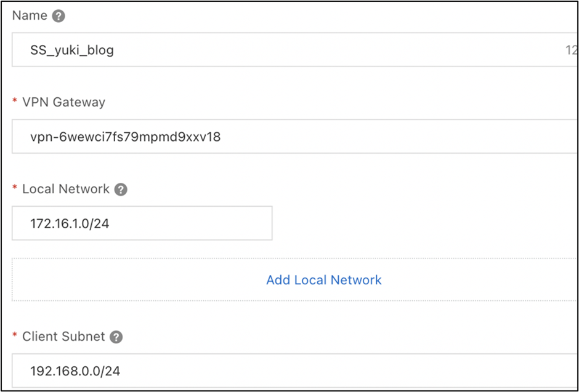Screen dimensions: 579x392
Task: Click the red asterisk before VPN Gateway
Action: click(x=15, y=103)
